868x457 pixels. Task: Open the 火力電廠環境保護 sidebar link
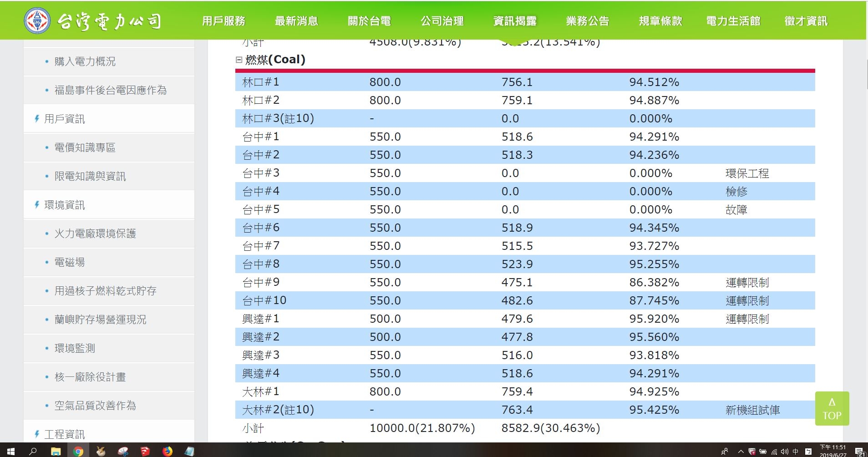coord(95,234)
